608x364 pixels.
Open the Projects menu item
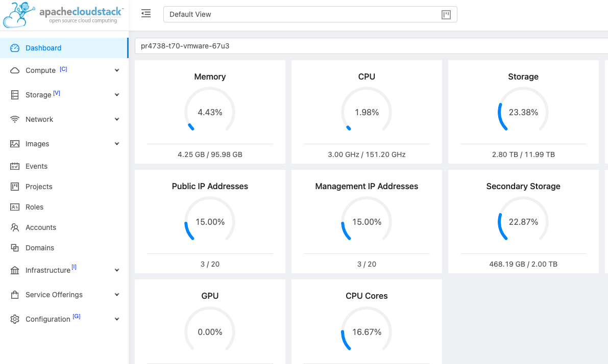[x=64, y=187]
